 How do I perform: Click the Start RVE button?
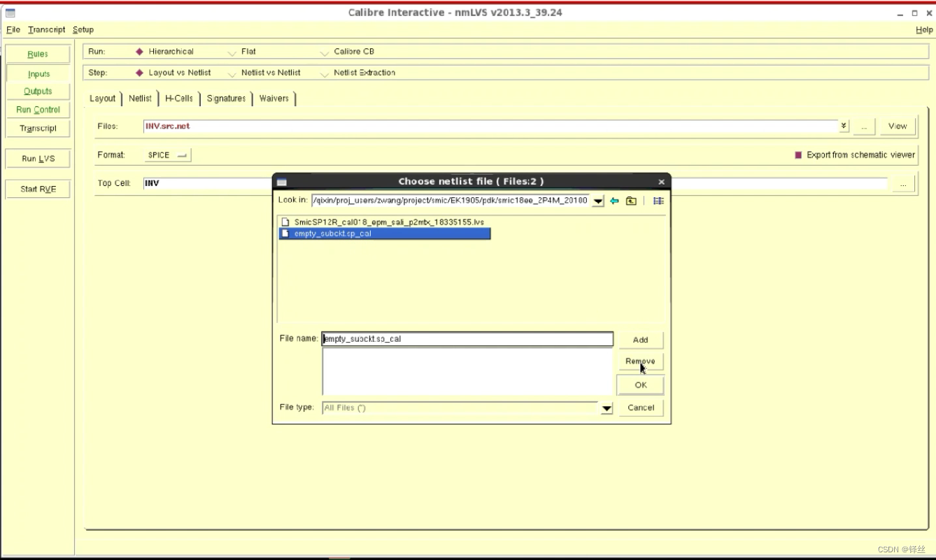tap(38, 189)
